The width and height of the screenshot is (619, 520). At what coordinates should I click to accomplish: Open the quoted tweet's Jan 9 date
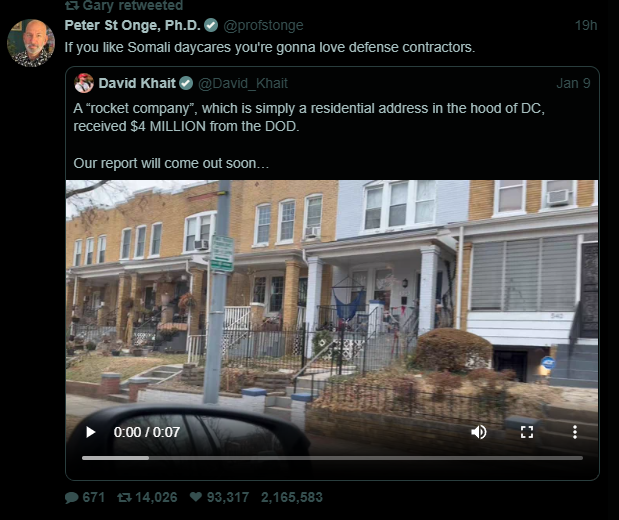[x=573, y=83]
